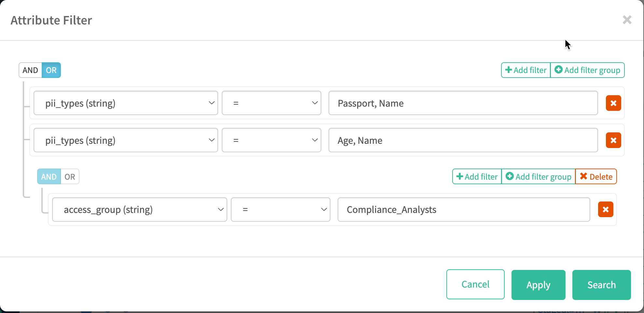Cancel the attribute filter dialog

click(x=475, y=284)
